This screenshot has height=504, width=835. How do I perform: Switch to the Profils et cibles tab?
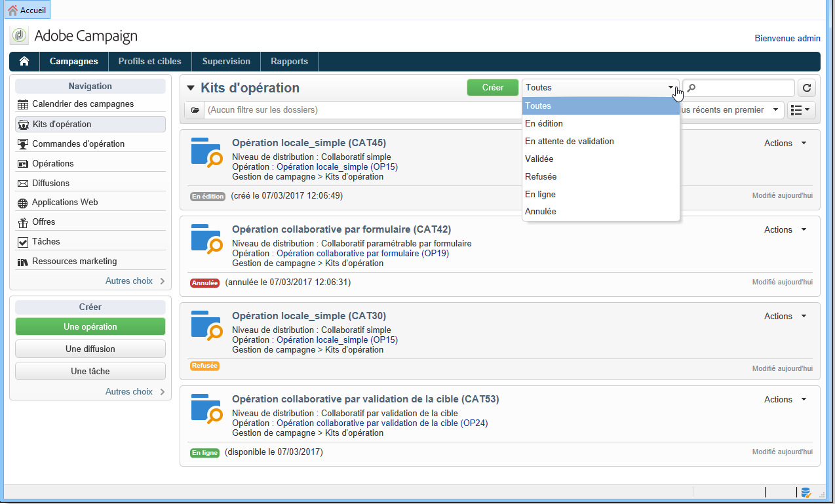point(150,62)
